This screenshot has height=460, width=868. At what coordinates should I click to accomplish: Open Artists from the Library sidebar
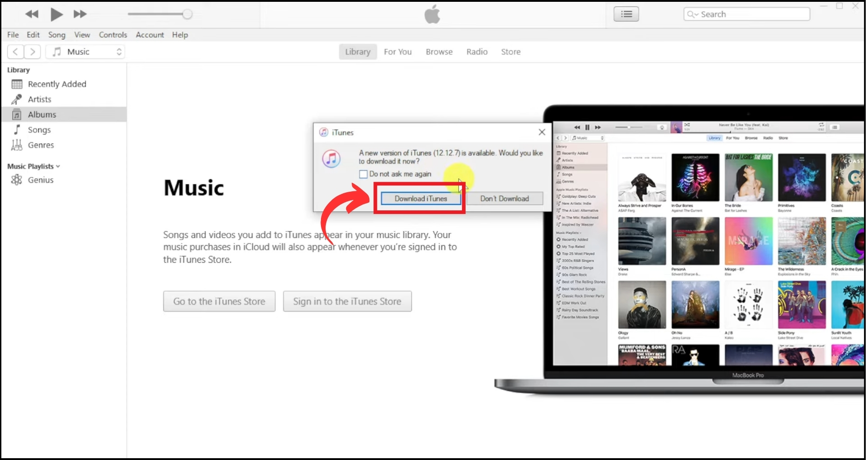pos(40,99)
